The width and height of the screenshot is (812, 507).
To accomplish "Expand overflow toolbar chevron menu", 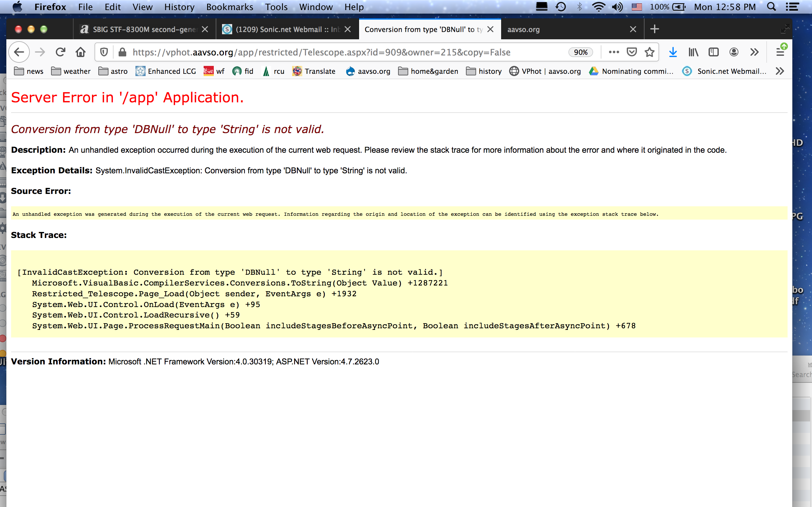I will coord(754,52).
